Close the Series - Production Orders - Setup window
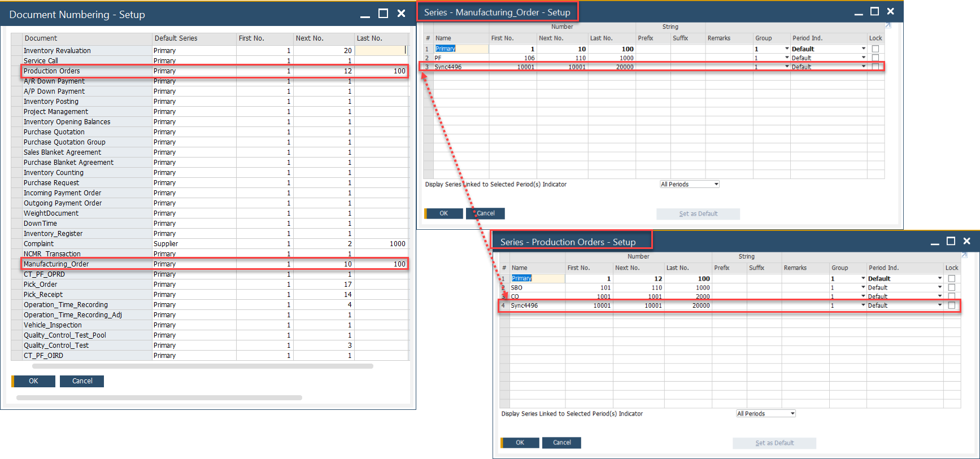 [x=966, y=241]
